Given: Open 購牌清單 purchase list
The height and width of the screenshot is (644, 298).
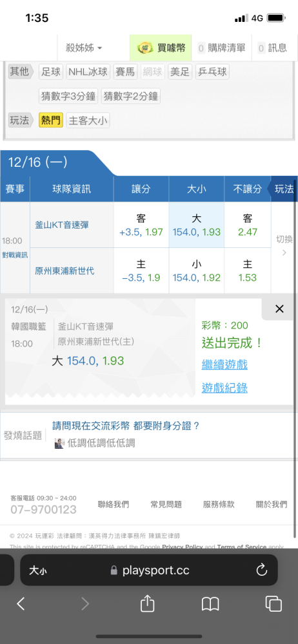Looking at the screenshot, I should click(x=221, y=48).
